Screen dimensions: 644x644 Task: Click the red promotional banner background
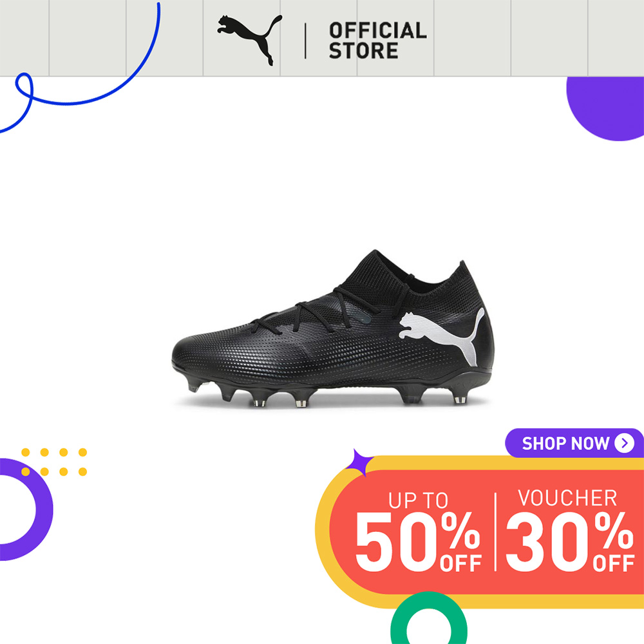click(x=487, y=532)
